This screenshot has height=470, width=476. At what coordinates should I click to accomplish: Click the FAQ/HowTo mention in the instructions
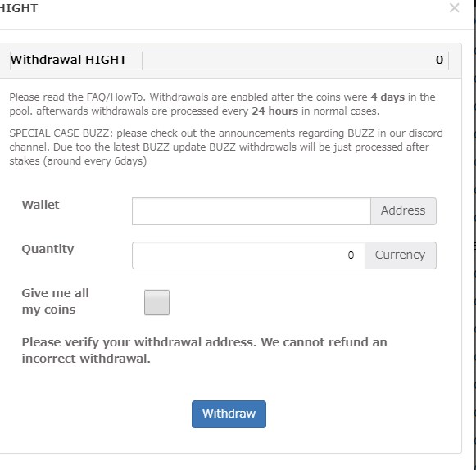pos(116,97)
